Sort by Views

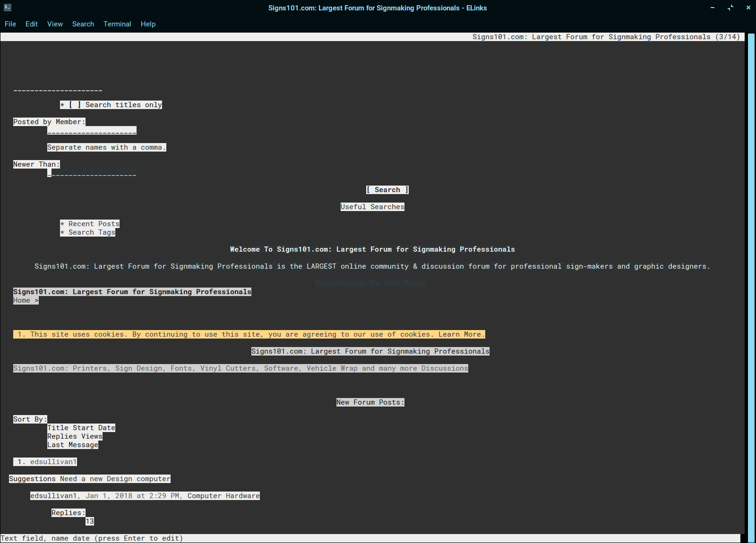click(x=92, y=436)
